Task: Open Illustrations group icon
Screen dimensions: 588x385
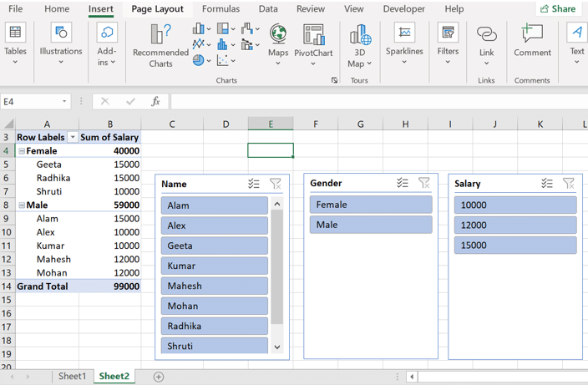Action: click(x=61, y=33)
